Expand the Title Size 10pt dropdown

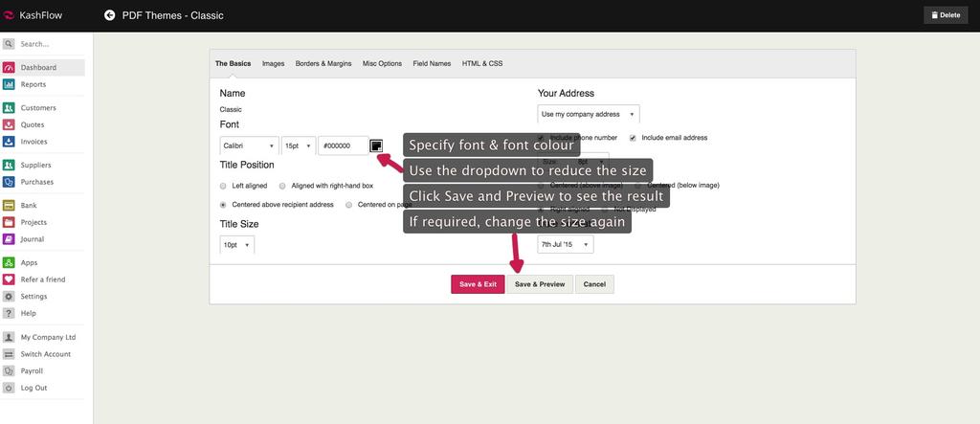(x=236, y=245)
